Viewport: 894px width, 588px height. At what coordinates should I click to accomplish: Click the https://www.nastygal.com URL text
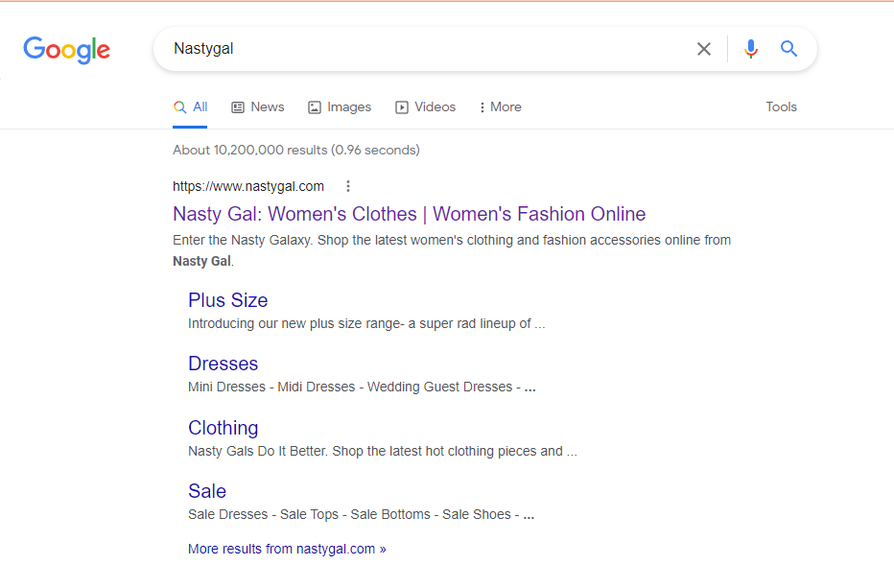(x=248, y=186)
